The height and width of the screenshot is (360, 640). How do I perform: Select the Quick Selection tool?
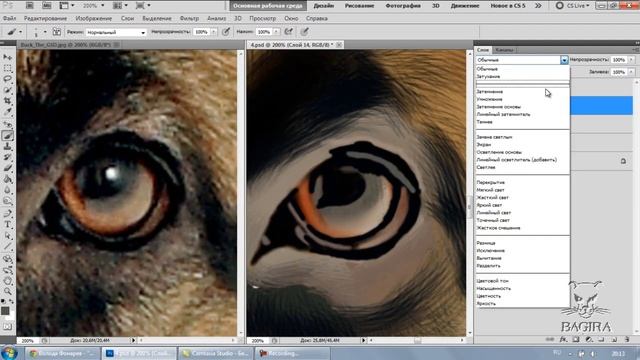[x=7, y=90]
